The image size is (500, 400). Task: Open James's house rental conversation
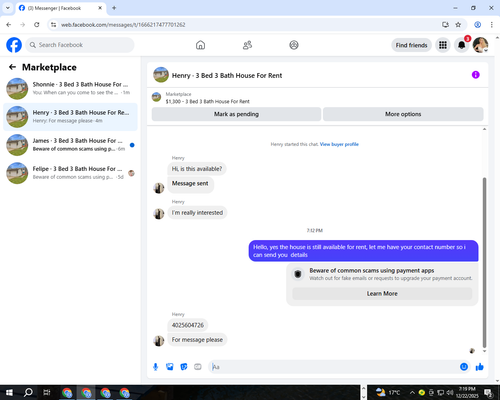pyautogui.click(x=70, y=145)
